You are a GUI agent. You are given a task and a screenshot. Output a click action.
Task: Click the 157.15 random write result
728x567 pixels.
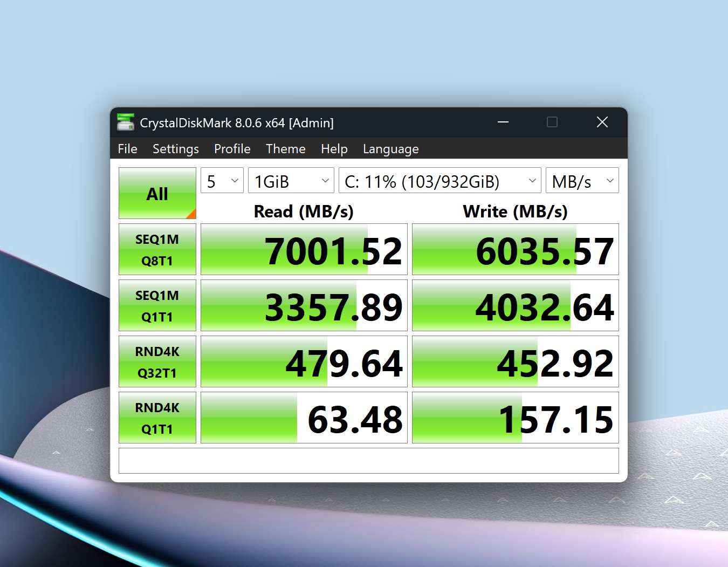pos(516,418)
